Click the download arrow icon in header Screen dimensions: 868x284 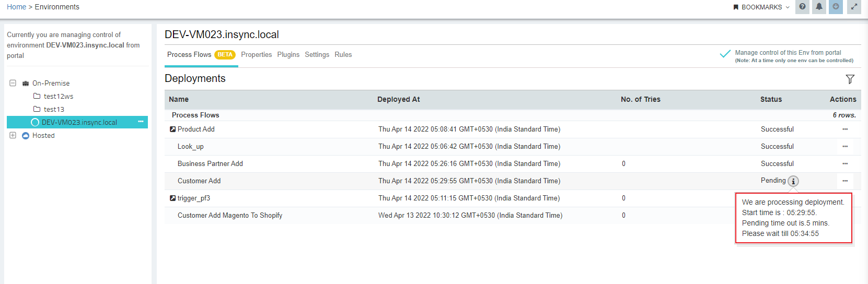tap(836, 7)
